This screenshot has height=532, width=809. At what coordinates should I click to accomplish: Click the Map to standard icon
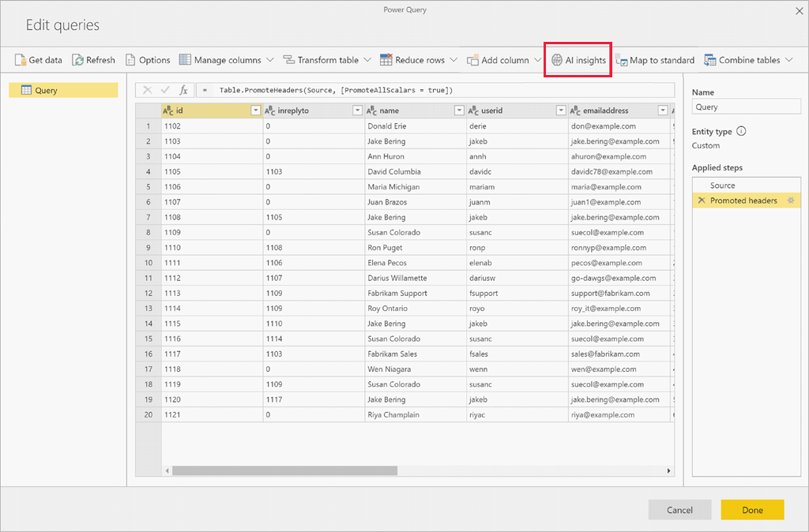click(622, 60)
